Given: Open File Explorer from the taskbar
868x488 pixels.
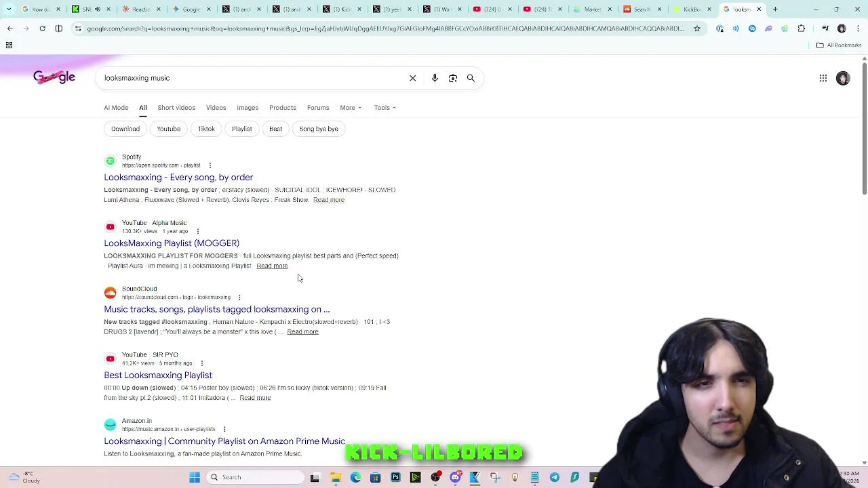Looking at the screenshot, I should point(335,477).
